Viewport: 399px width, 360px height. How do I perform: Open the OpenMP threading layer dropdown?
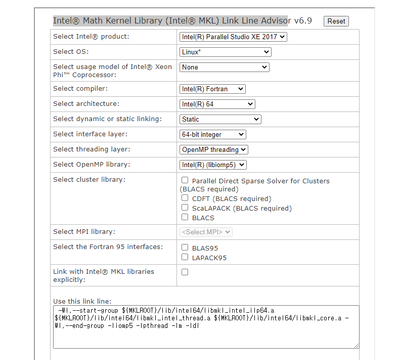[x=214, y=150]
